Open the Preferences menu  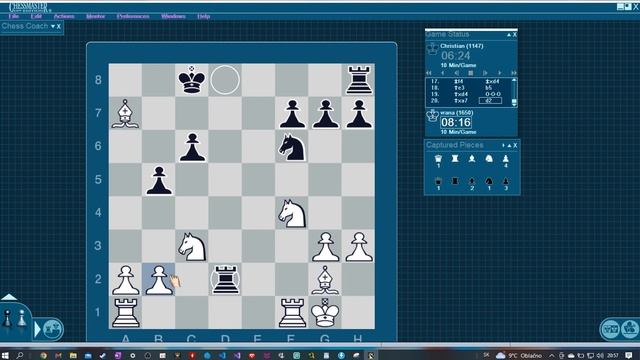(133, 16)
